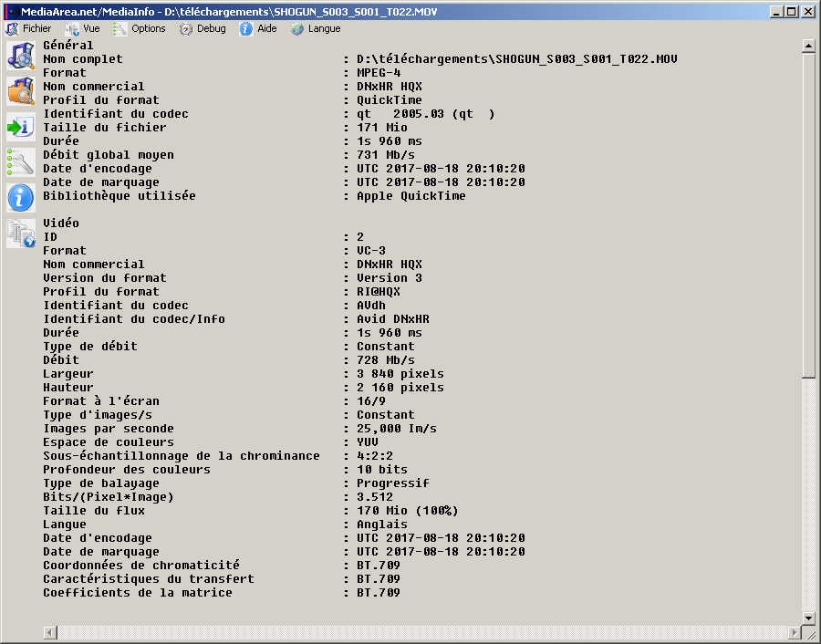Click the horizontal scrollbar right arrow
Viewport: 821px width, 644px height.
click(795, 632)
